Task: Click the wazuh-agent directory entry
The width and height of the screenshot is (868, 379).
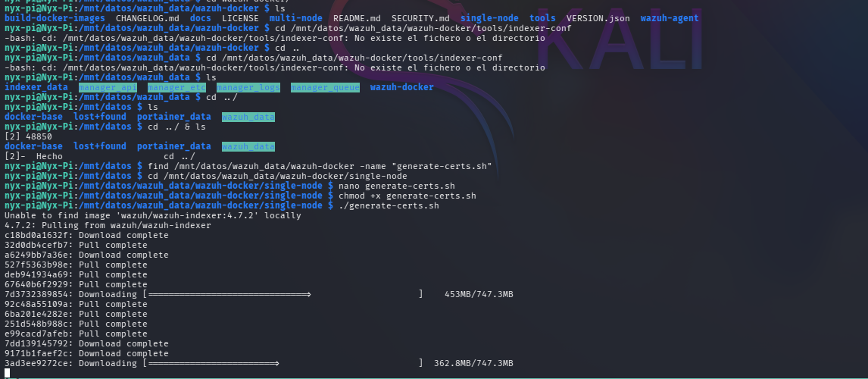Action: (670, 18)
